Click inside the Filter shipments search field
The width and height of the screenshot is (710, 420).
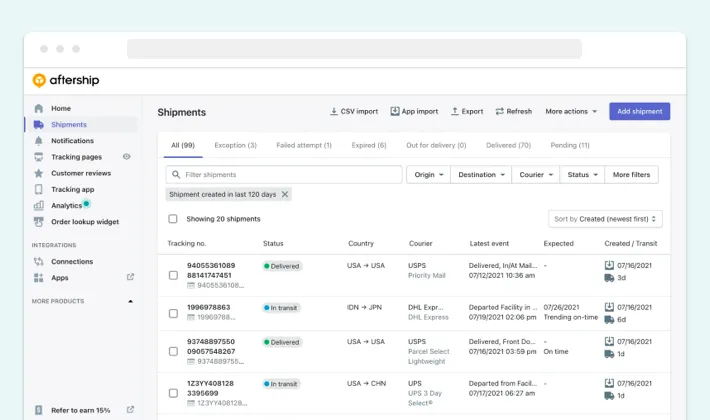tap(284, 175)
